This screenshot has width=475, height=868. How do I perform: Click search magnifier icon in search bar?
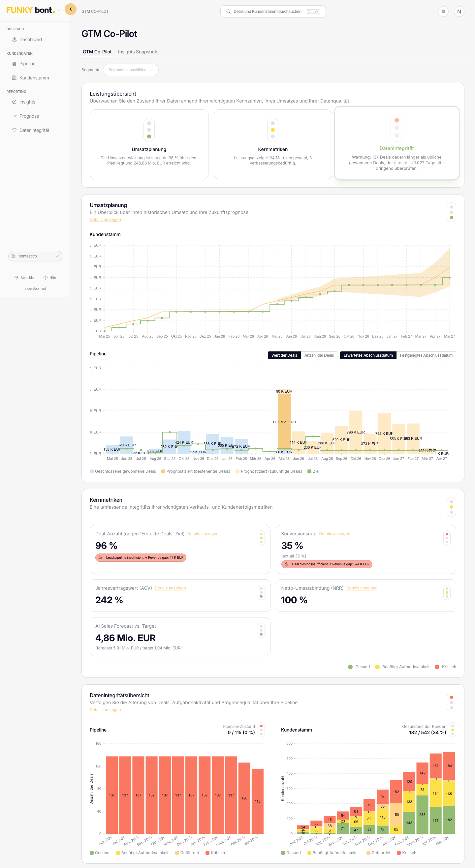click(x=228, y=12)
